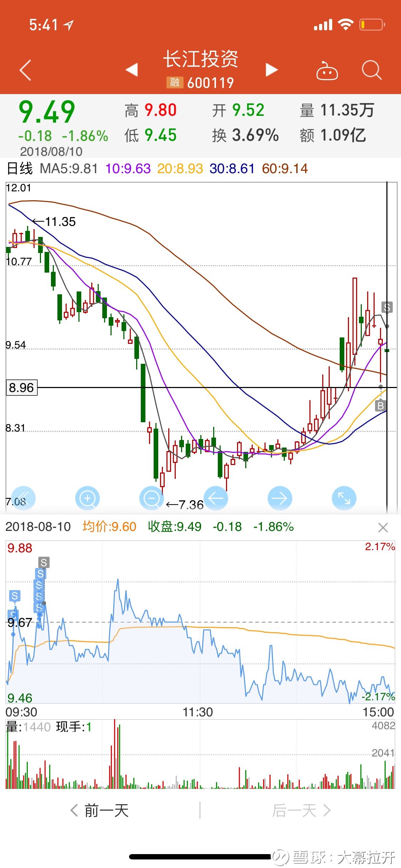Zoom in the K-line chart
Screen dimensions: 401x868
click(87, 498)
